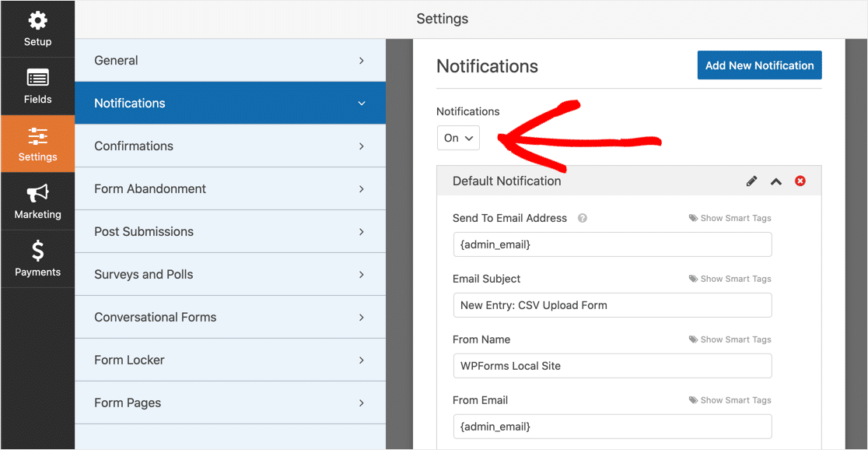Open the Fields panel icon
This screenshot has width=868, height=450.
(37, 79)
